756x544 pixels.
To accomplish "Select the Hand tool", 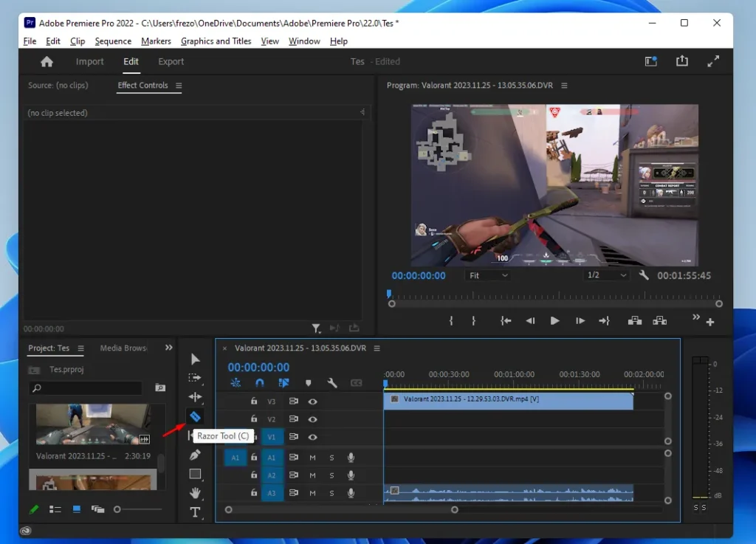I will click(195, 492).
